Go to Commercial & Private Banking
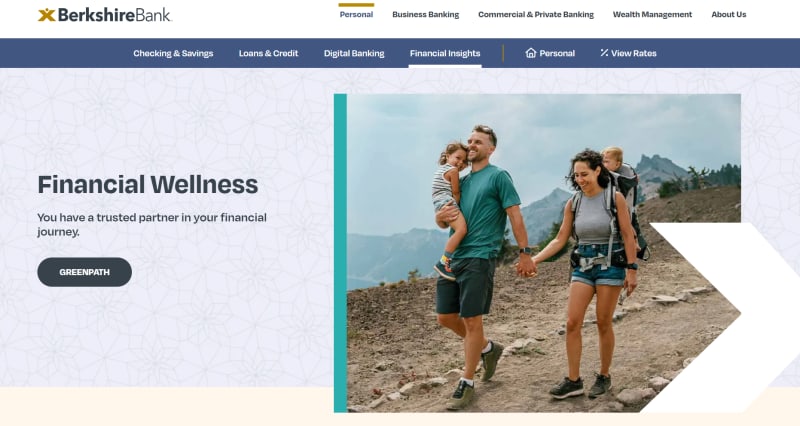The width and height of the screenshot is (800, 426). (x=536, y=14)
